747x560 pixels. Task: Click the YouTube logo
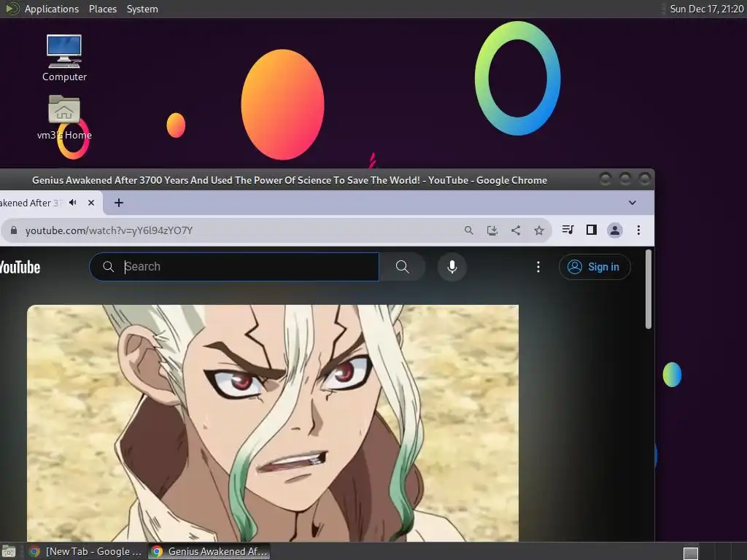tap(20, 267)
